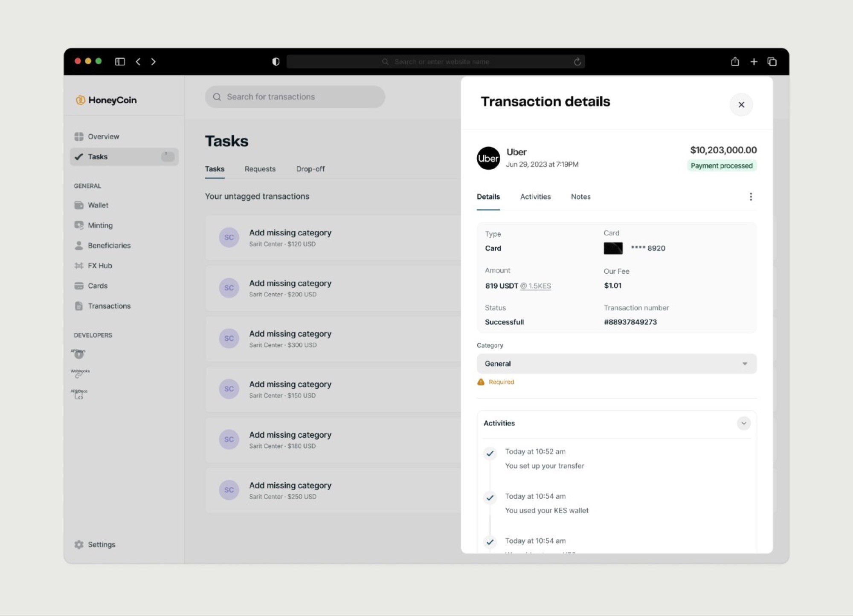
Task: Click the card thumbnail ending 8920
Action: (613, 248)
